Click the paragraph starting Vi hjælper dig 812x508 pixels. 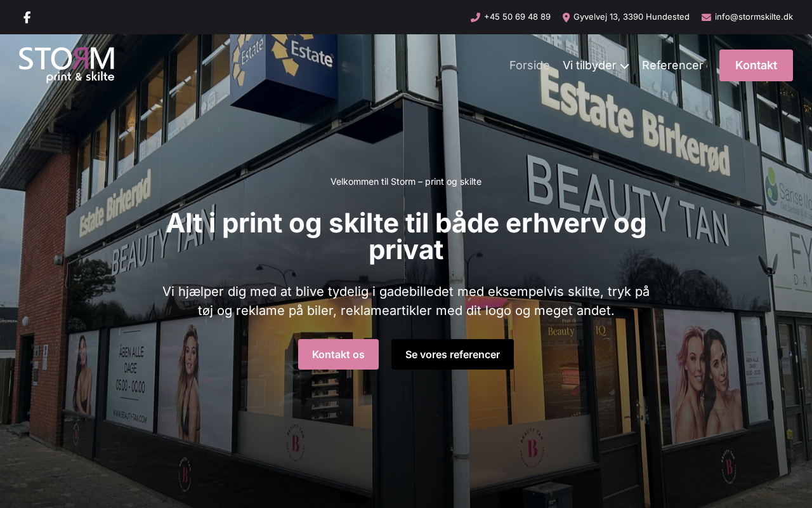pyautogui.click(x=406, y=301)
